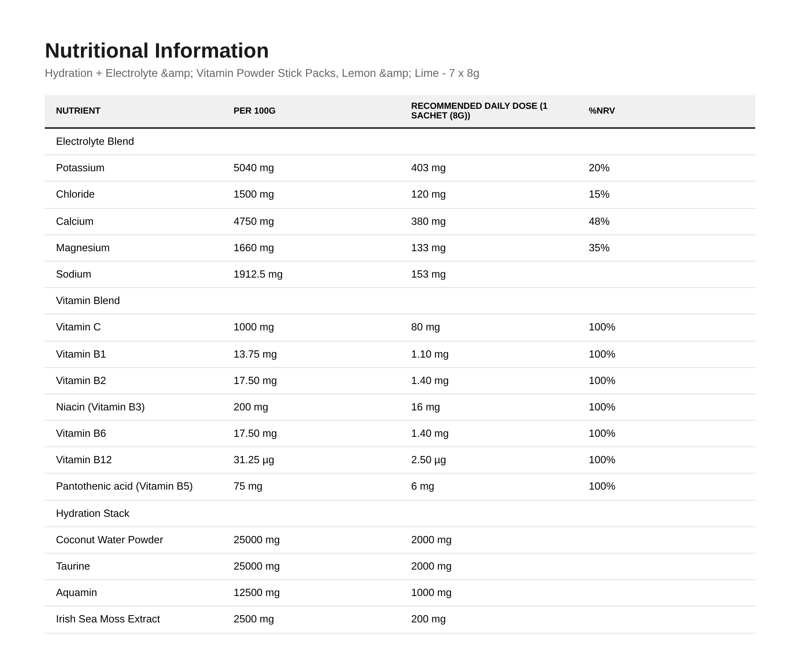Select the Electrolyte Blend section row
The width and height of the screenshot is (800, 672).
coord(400,142)
